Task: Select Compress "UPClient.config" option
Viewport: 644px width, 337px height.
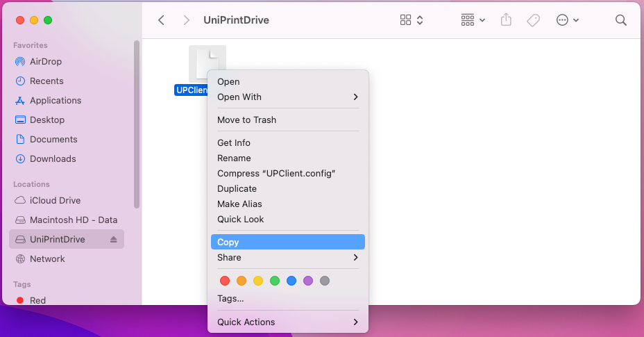Action: click(287, 173)
